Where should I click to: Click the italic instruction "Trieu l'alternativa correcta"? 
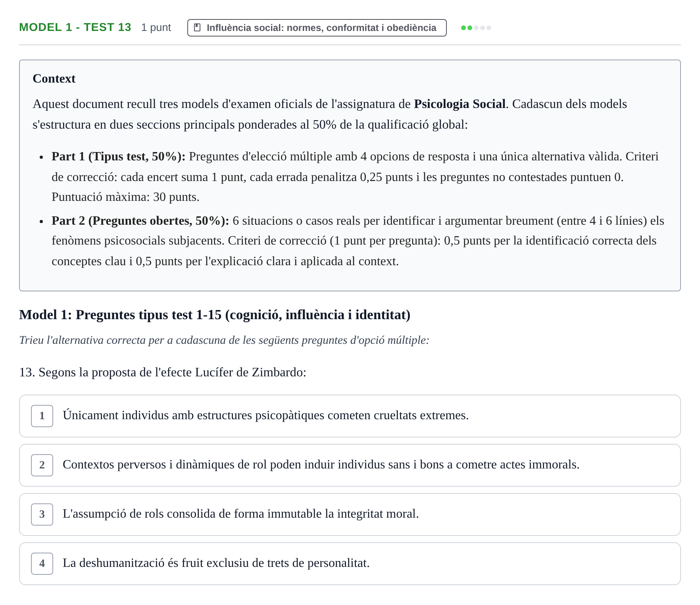[224, 340]
